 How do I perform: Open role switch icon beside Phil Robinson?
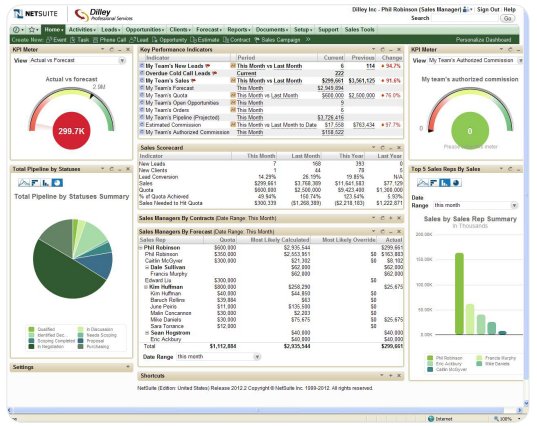[x=467, y=10]
